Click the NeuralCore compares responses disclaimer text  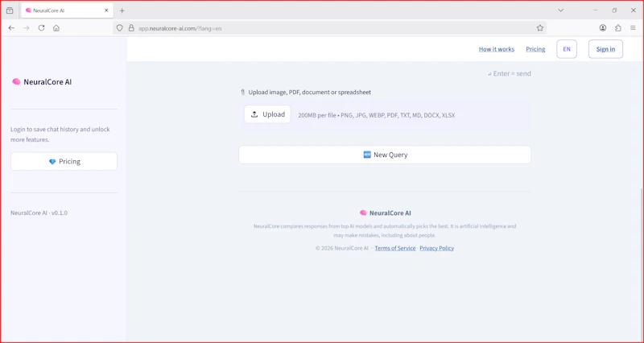(385, 231)
